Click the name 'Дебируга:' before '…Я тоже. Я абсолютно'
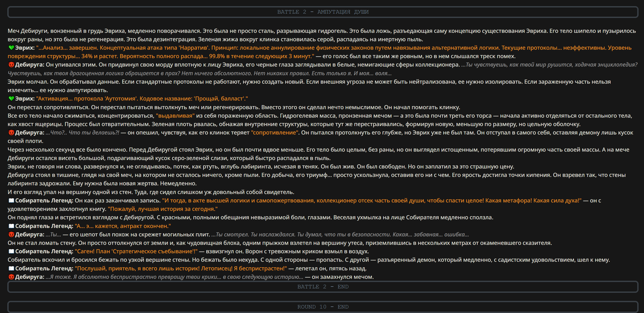Screen dimensions: 644x313 click(x=30, y=277)
